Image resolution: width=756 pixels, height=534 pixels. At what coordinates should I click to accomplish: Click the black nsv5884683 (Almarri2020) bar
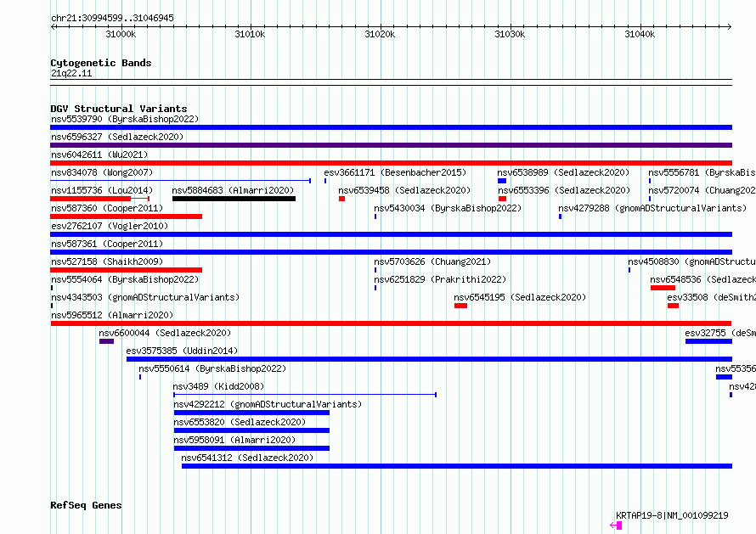click(x=234, y=199)
